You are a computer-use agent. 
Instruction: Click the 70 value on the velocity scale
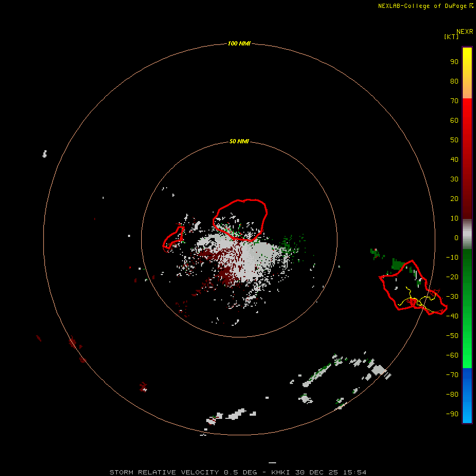click(x=454, y=101)
